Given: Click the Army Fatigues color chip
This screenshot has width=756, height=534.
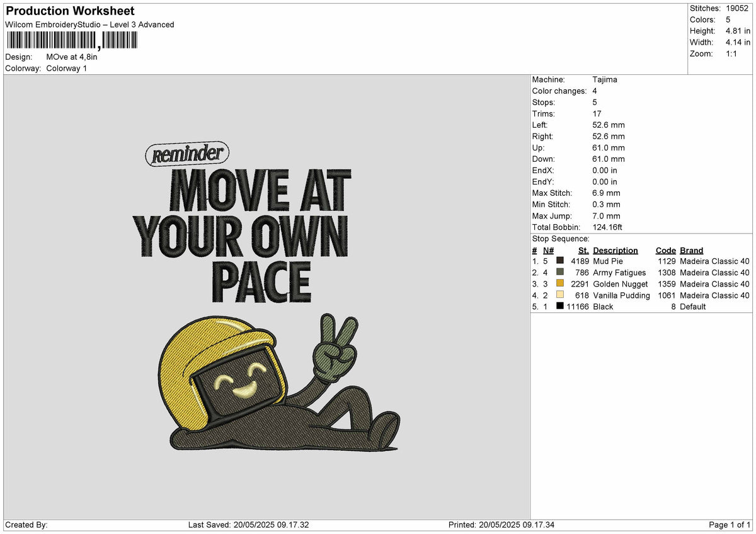Looking at the screenshot, I should pos(559,272).
